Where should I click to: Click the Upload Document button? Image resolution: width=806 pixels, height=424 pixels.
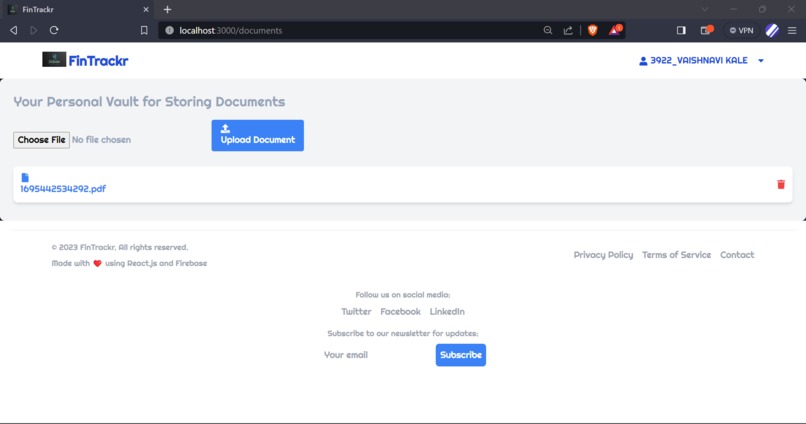tap(258, 136)
